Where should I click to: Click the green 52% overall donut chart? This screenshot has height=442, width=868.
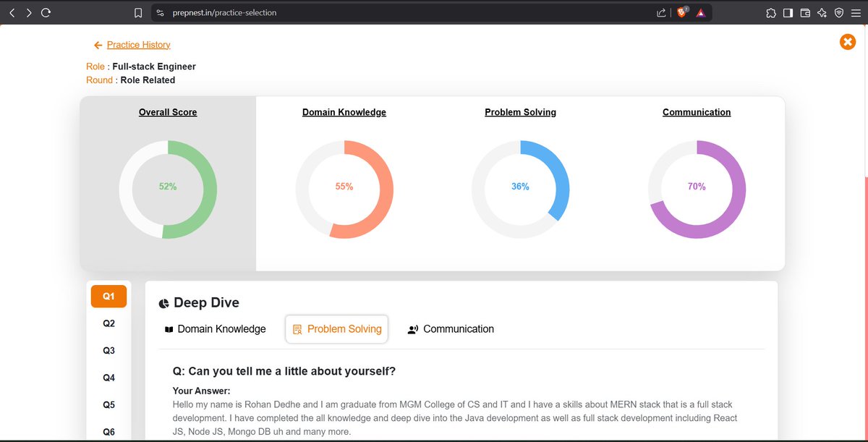tap(168, 190)
